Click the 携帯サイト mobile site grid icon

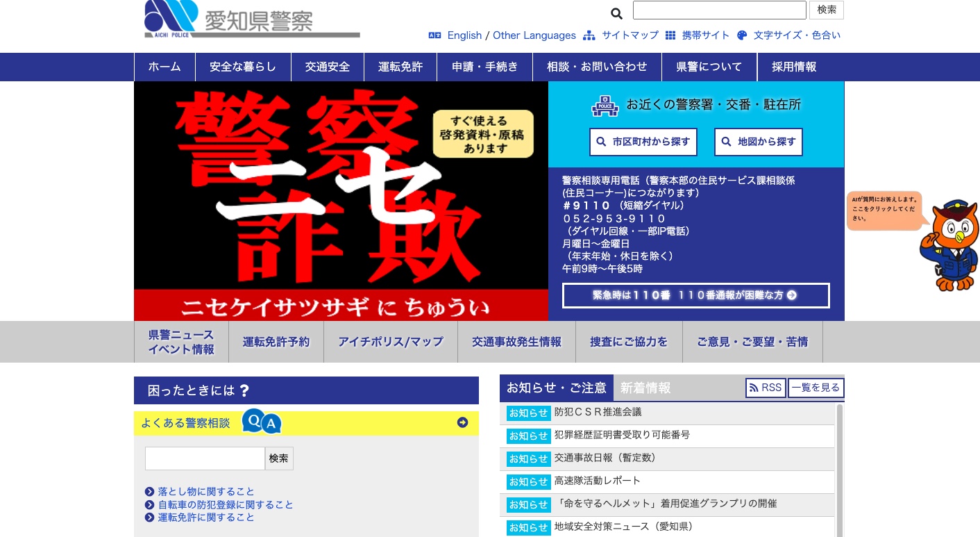point(670,35)
